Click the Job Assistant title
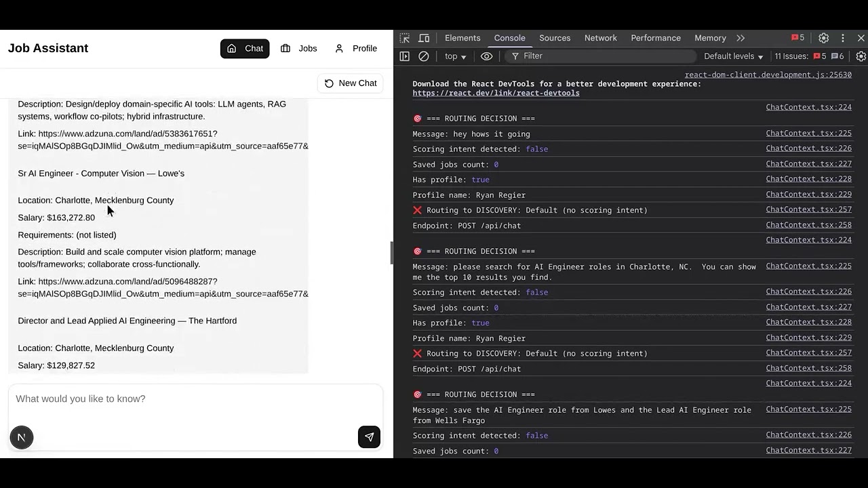 pyautogui.click(x=48, y=48)
